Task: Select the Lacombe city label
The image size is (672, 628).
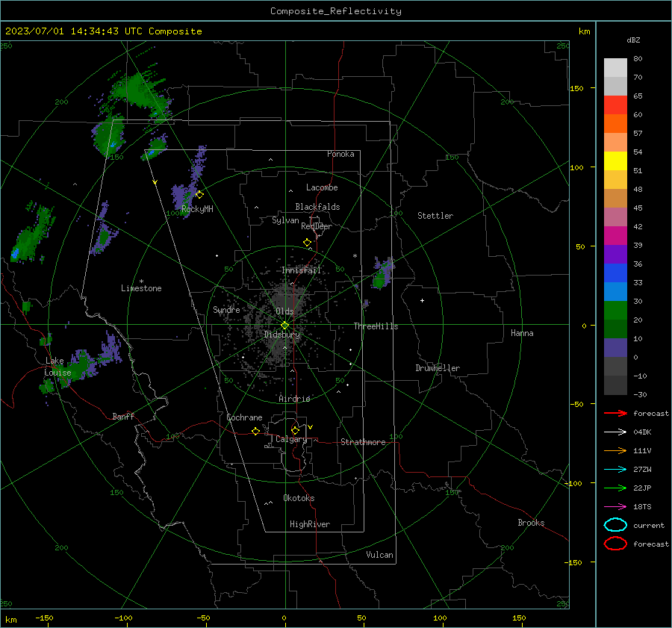Action: (322, 187)
